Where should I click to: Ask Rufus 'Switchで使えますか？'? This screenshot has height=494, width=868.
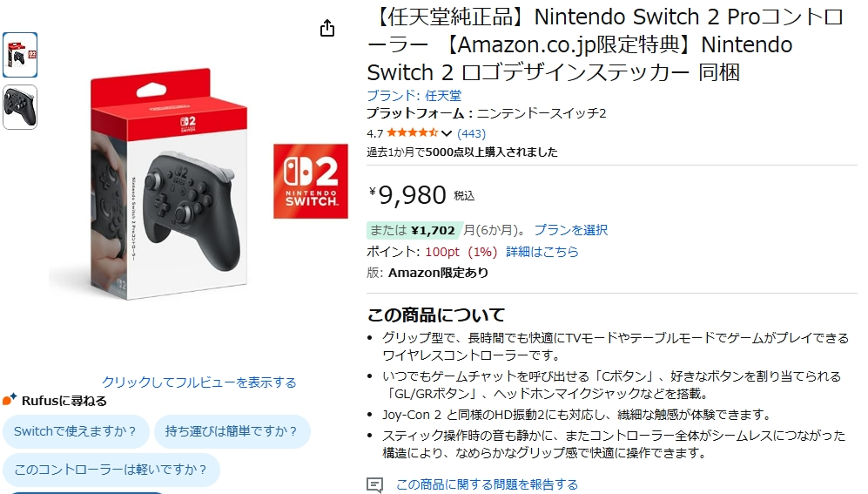pos(76,431)
